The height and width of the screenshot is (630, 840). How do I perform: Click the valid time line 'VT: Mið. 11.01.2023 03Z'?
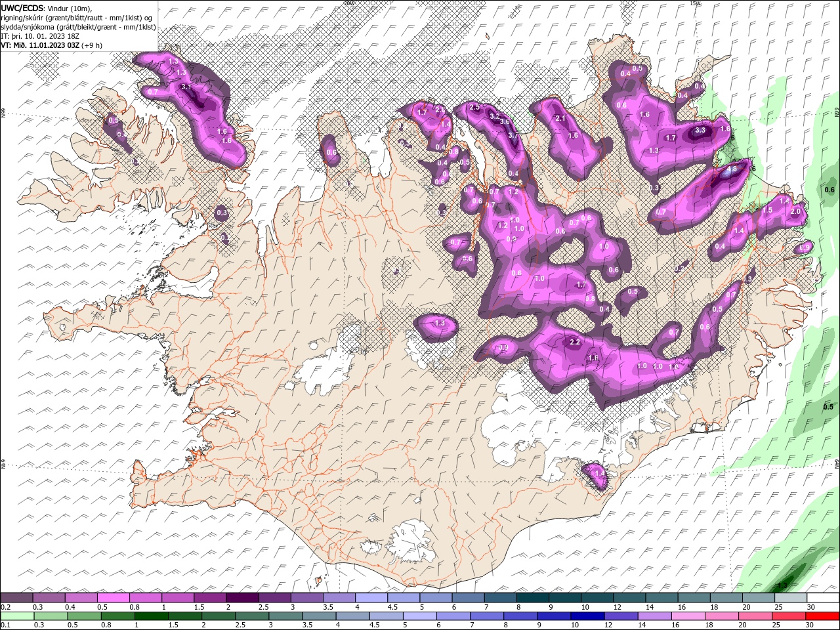[x=40, y=45]
